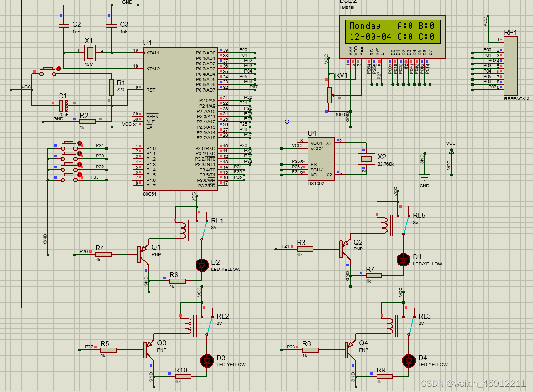Select resistor R5 on P22 line
The height and width of the screenshot is (392, 533).
tap(108, 350)
